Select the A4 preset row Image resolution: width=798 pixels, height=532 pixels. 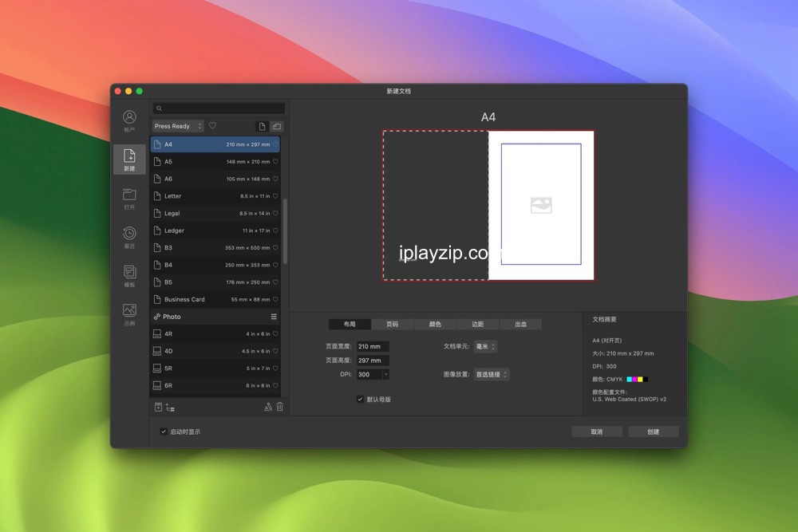[215, 144]
